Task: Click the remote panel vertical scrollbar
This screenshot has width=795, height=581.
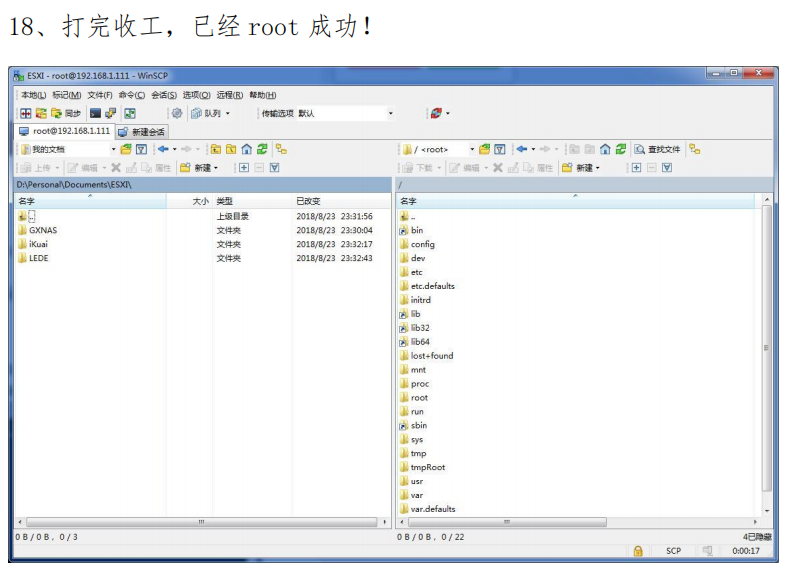Action: pos(767,350)
